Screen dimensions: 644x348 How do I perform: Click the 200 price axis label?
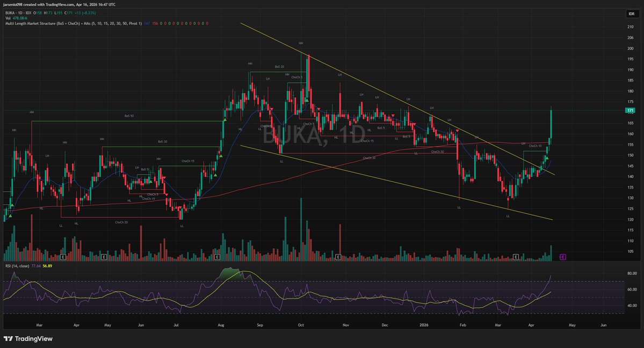[630, 48]
